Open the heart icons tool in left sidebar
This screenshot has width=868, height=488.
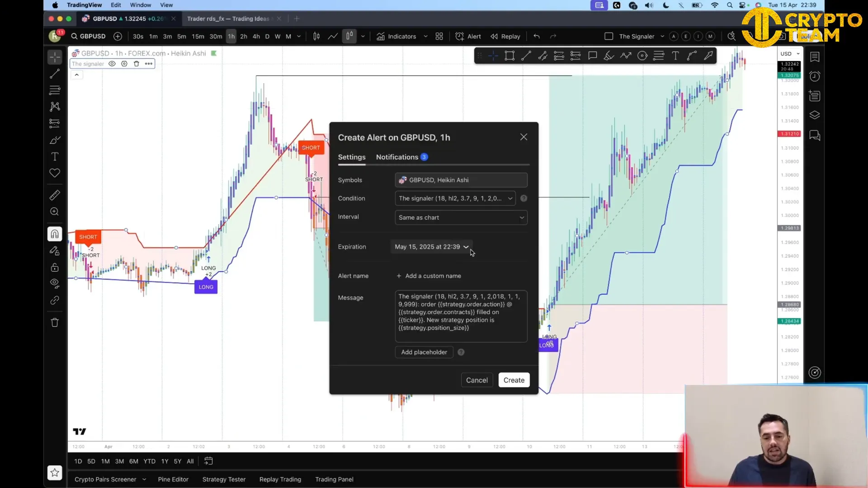[55, 173]
